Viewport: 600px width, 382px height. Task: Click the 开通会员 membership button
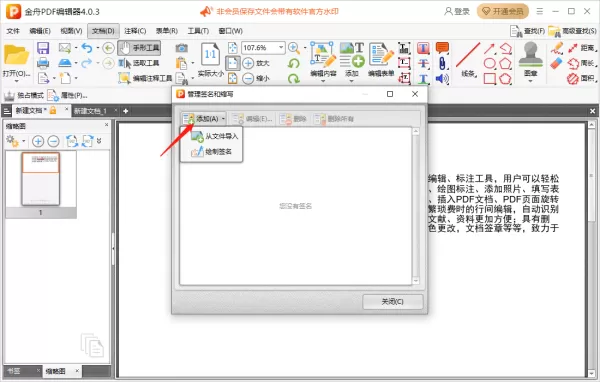pos(503,11)
